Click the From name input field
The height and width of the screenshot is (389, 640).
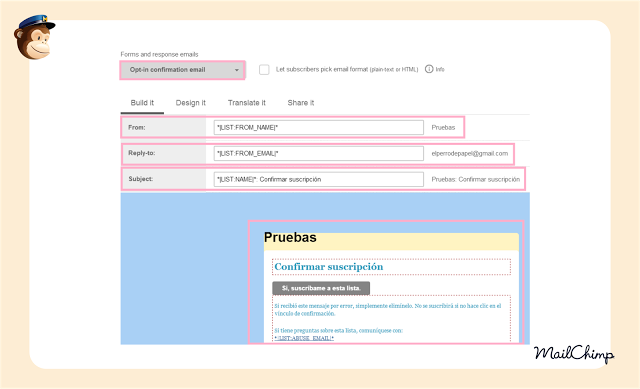319,127
